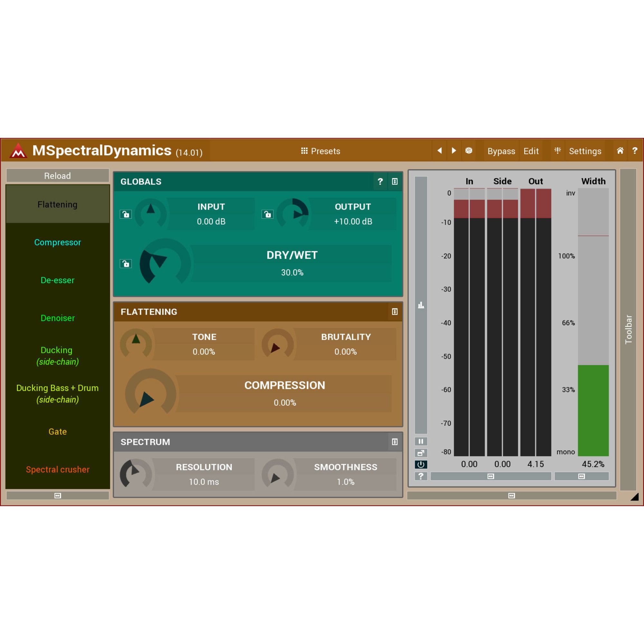Viewport: 644px width, 644px height.
Task: Click the Dry/Wet value 30.0%
Action: click(292, 272)
